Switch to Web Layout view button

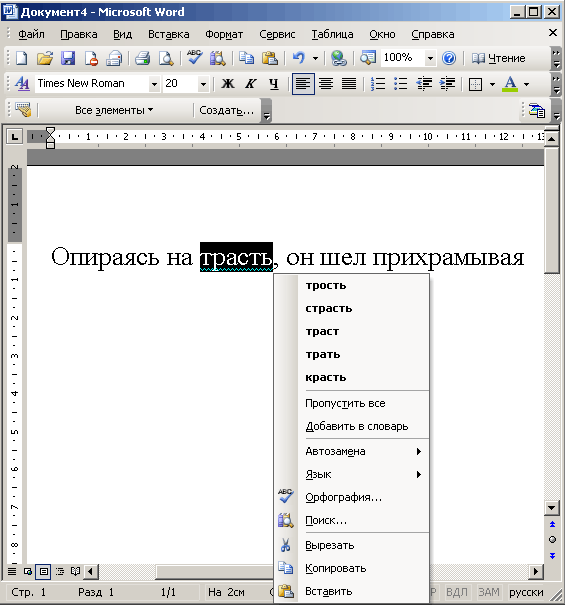[27, 571]
